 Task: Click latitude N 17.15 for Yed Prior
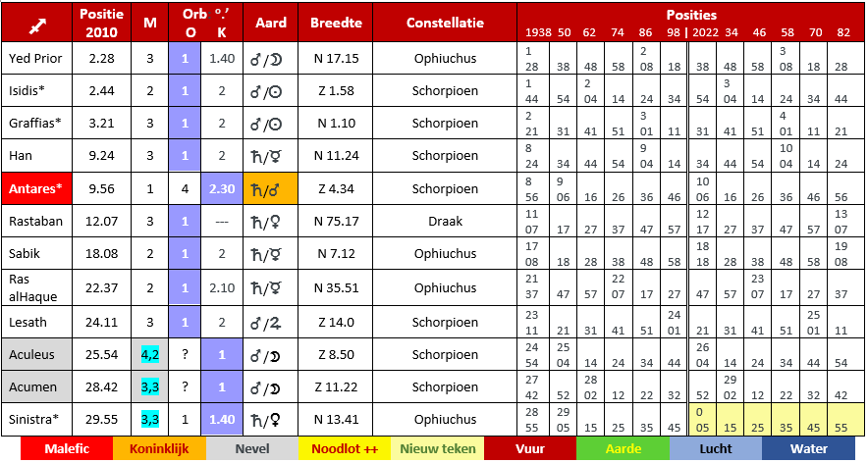click(336, 59)
